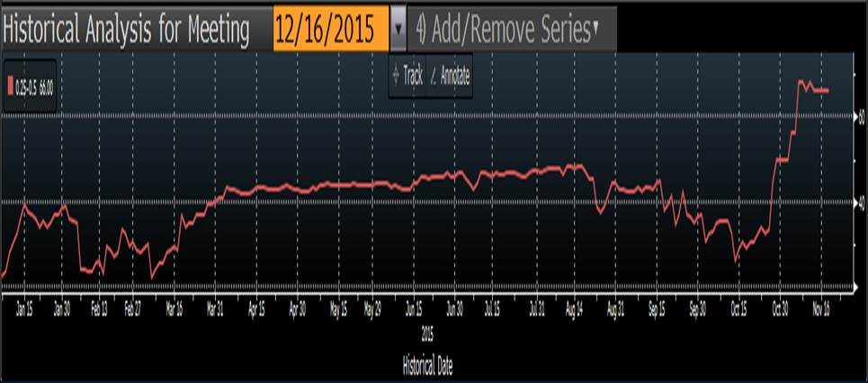Select the Aug 14 date on the axis
This screenshot has height=383, width=868.
[576, 307]
